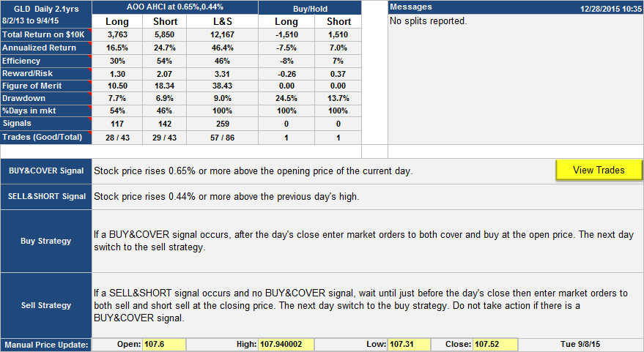The height and width of the screenshot is (352, 644).
Task: Select the BUY&COVER Signal label cell
Action: point(46,171)
